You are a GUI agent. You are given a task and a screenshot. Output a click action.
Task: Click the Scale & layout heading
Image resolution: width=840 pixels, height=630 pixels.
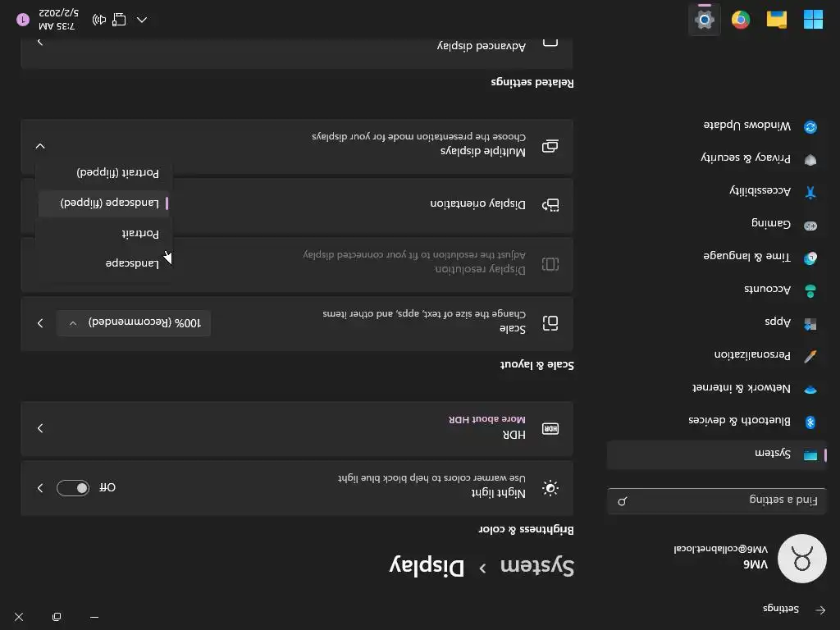[x=536, y=365]
